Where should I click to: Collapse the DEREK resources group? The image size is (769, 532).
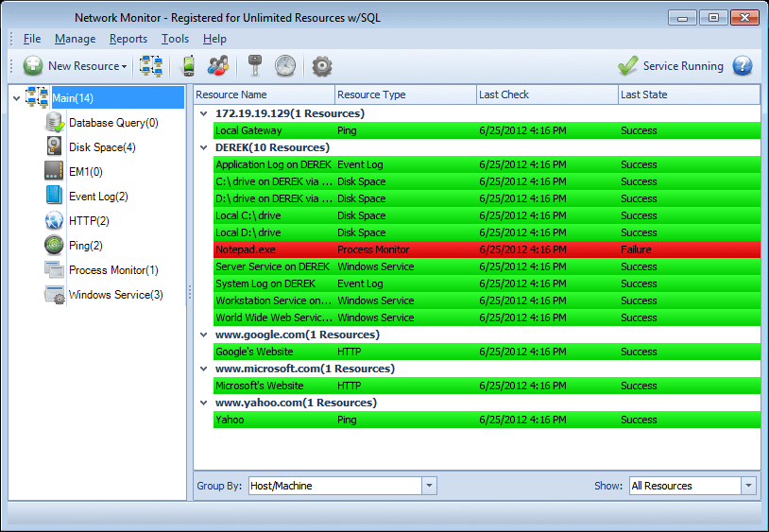203,147
